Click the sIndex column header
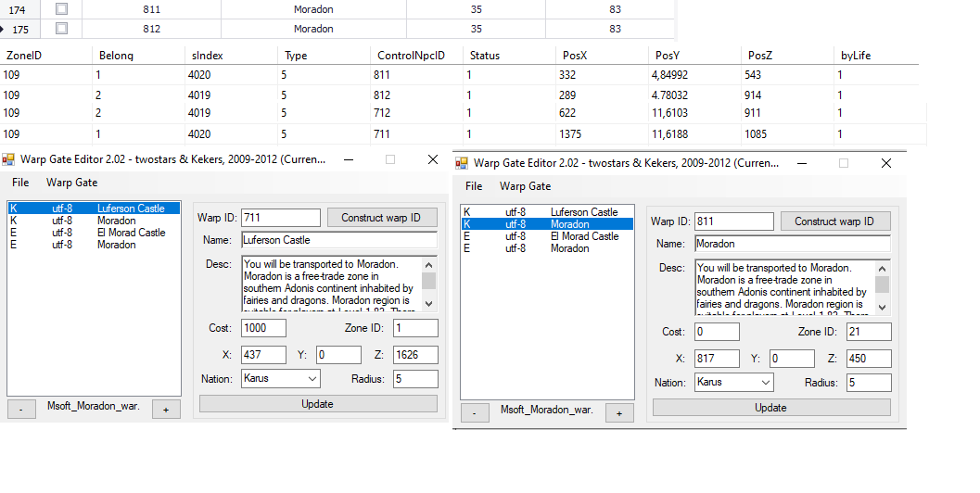This screenshot has height=493, width=980. coord(231,55)
